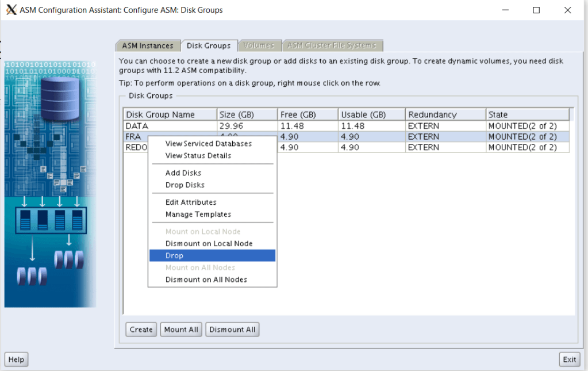Click the Exit button
The height and width of the screenshot is (371, 588).
click(569, 359)
